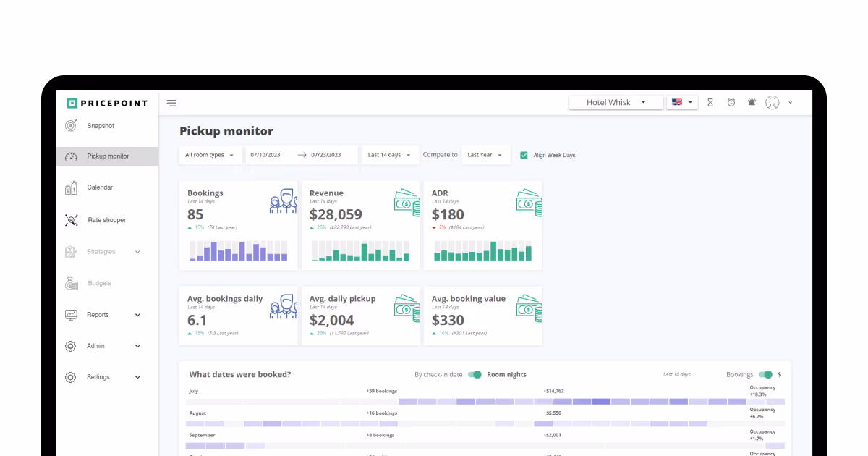Viewport: 868px width, 456px height.
Task: Open the Last 14 days dropdown
Action: [x=390, y=155]
